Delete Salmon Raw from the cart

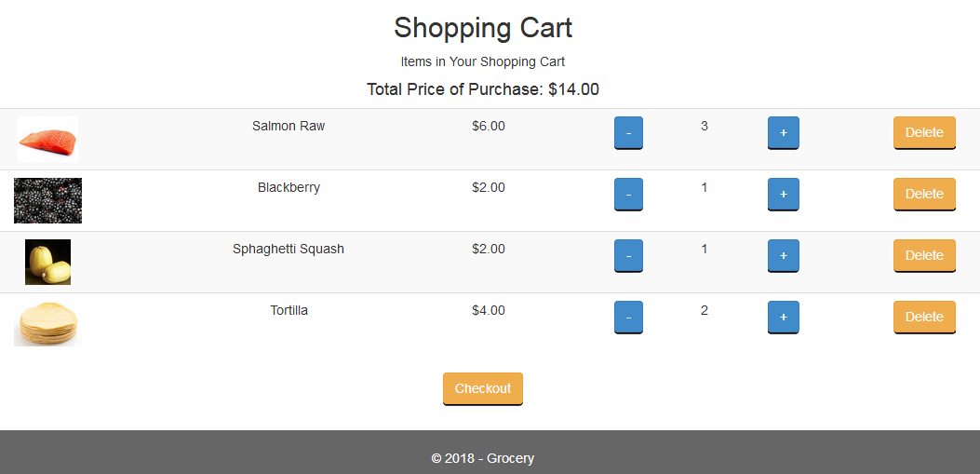click(924, 133)
